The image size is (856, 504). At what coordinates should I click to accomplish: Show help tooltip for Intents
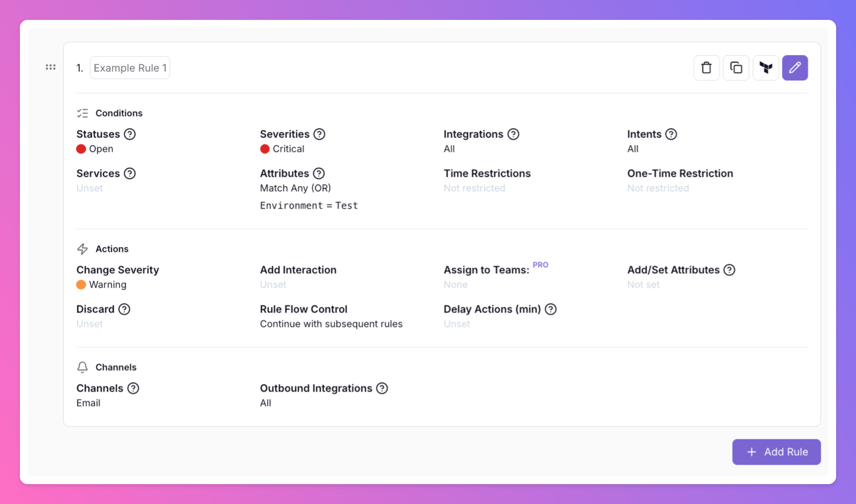coord(671,134)
